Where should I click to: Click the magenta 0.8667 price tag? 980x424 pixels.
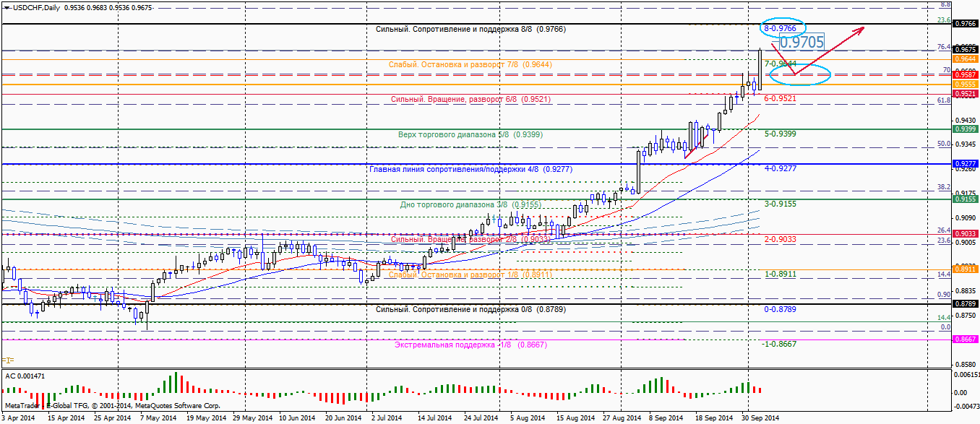966,339
